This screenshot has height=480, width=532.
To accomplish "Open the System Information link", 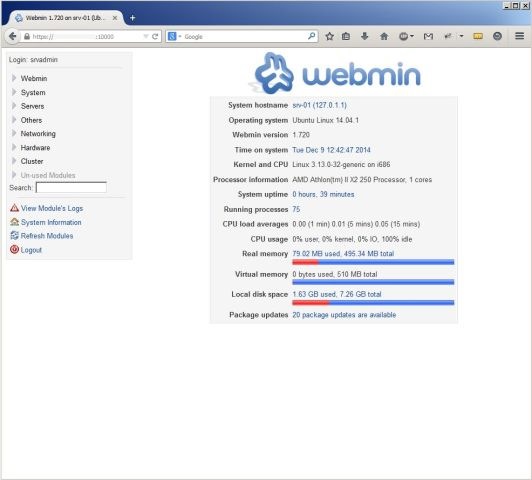I will [51, 222].
